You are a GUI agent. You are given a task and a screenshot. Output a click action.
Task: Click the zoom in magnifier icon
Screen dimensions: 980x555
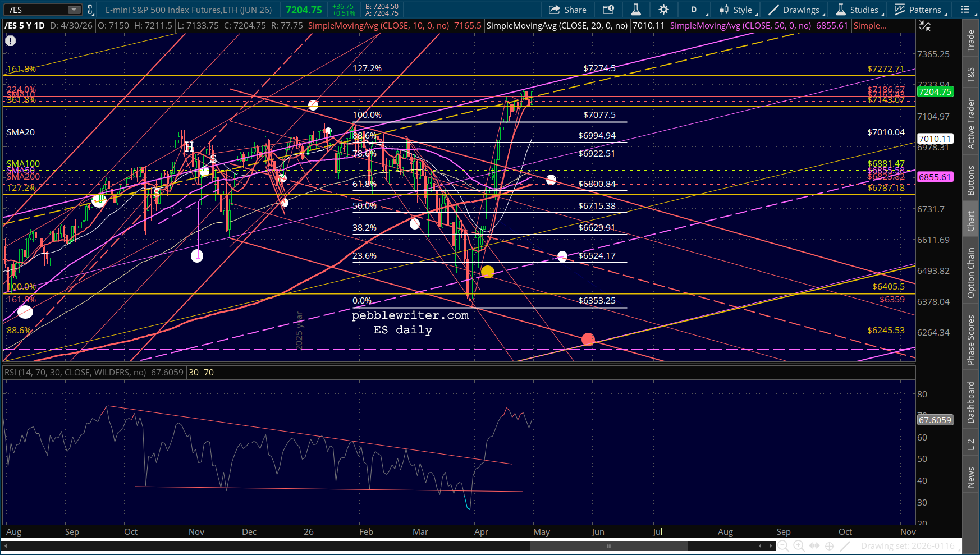tap(798, 546)
